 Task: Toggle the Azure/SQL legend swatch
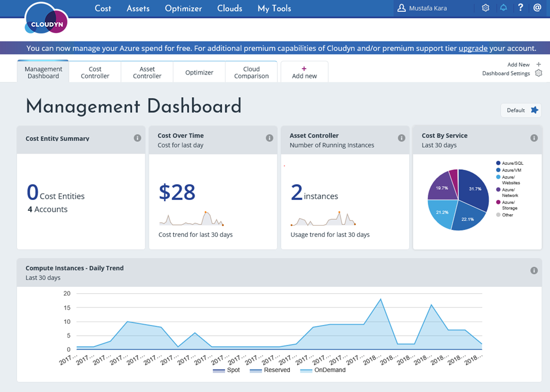pyautogui.click(x=498, y=163)
